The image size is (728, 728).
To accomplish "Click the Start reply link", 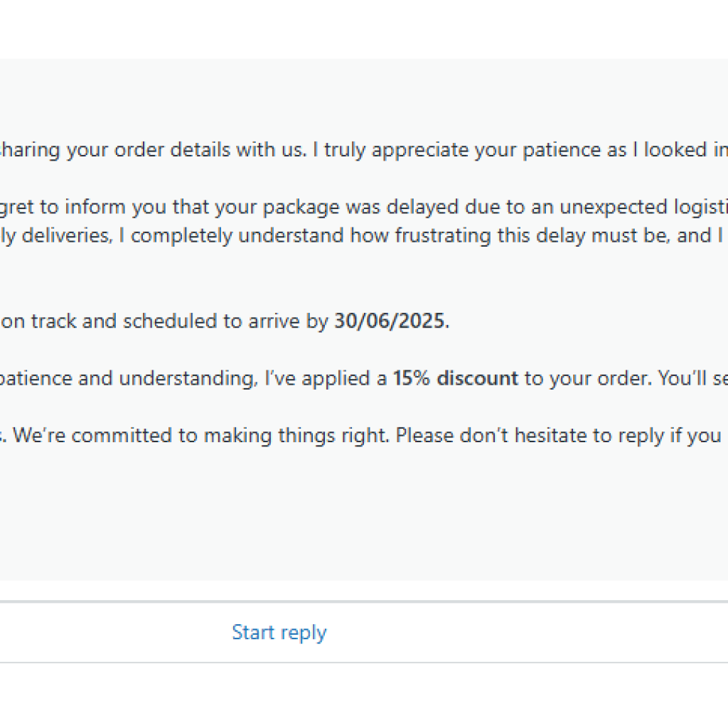I will coord(279,632).
